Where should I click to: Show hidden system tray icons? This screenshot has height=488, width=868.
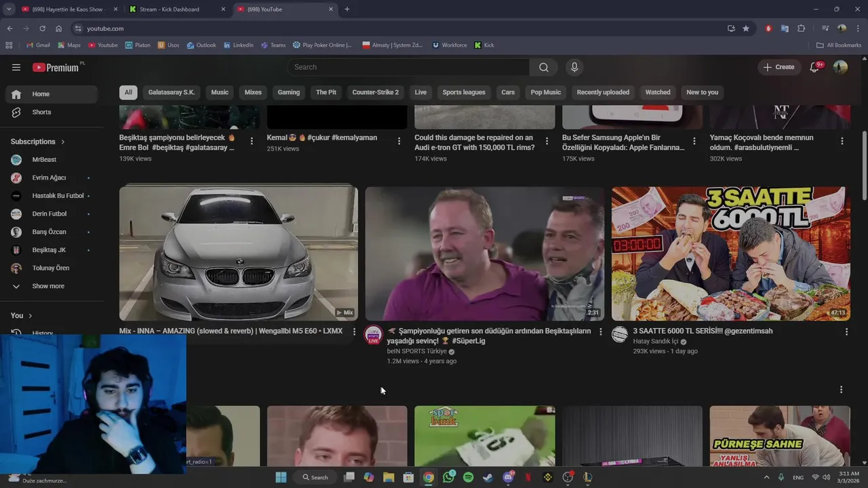pos(767,477)
